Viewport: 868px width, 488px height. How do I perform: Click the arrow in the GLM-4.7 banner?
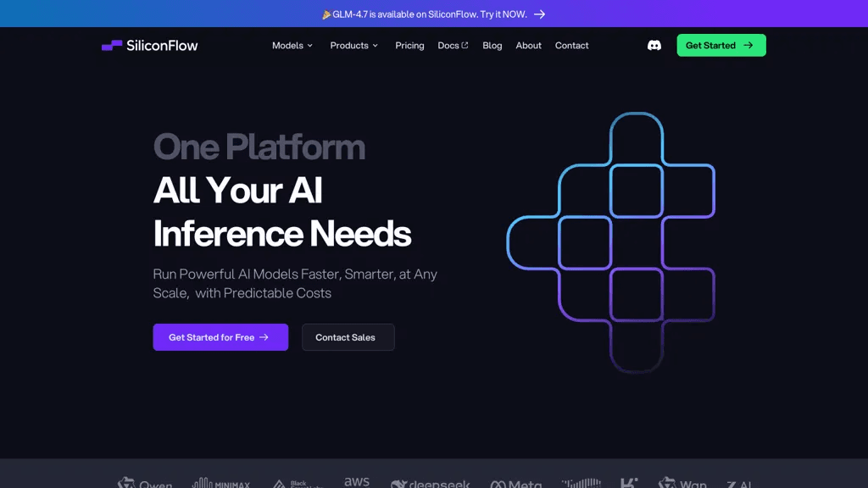coord(539,14)
